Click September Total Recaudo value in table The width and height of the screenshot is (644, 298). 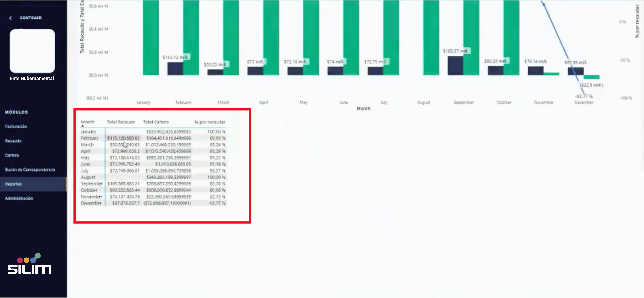coord(123,183)
